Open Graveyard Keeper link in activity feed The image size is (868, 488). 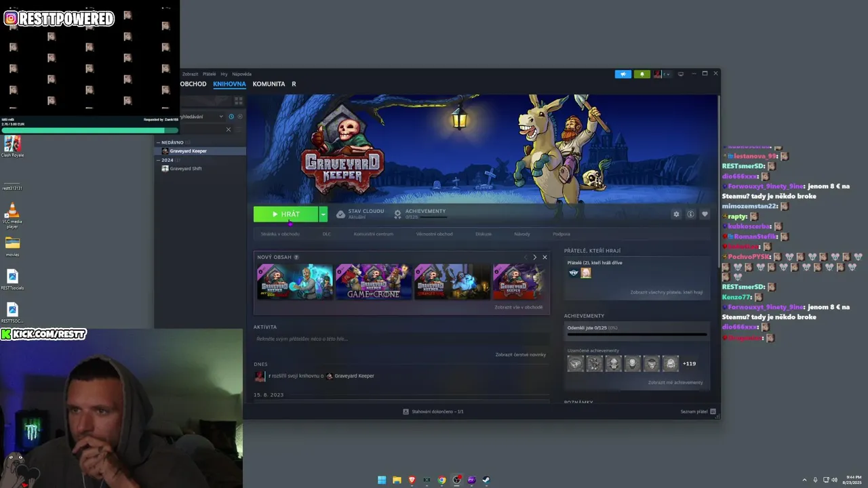point(354,376)
